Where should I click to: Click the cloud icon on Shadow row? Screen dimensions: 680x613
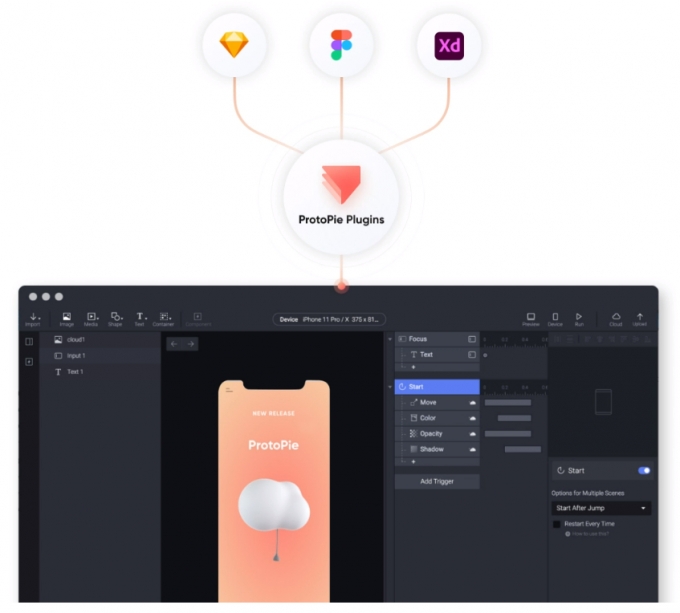(473, 450)
